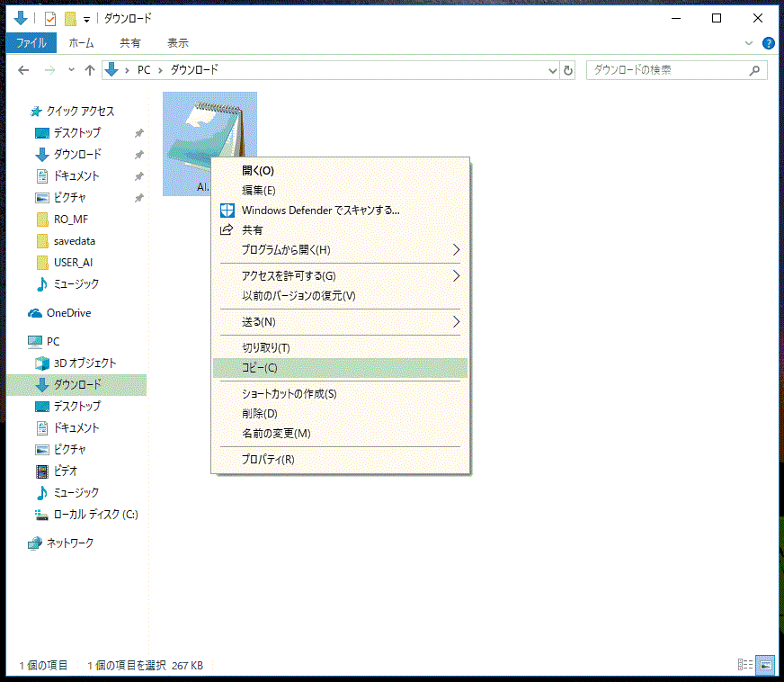The height and width of the screenshot is (682, 784).
Task: Open プロパティ(R) from the context menu
Action: pyautogui.click(x=340, y=460)
